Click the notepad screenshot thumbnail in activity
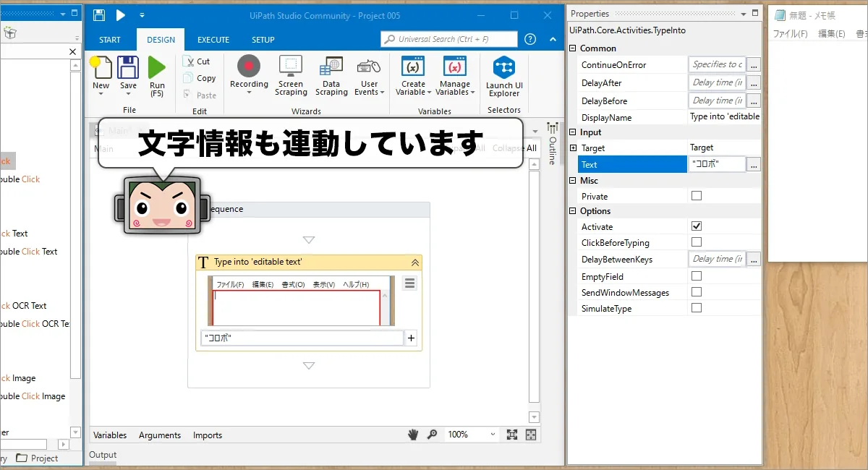This screenshot has height=470, width=868. pyautogui.click(x=302, y=301)
